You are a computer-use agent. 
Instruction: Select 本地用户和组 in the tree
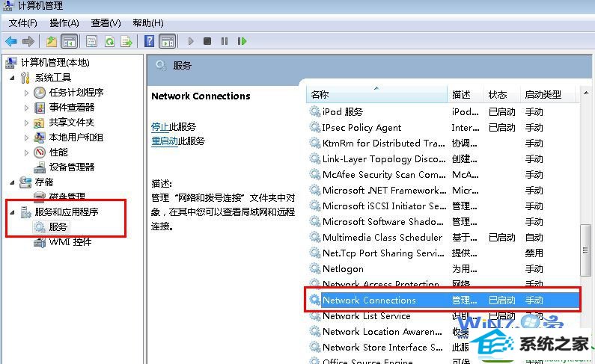(x=76, y=138)
